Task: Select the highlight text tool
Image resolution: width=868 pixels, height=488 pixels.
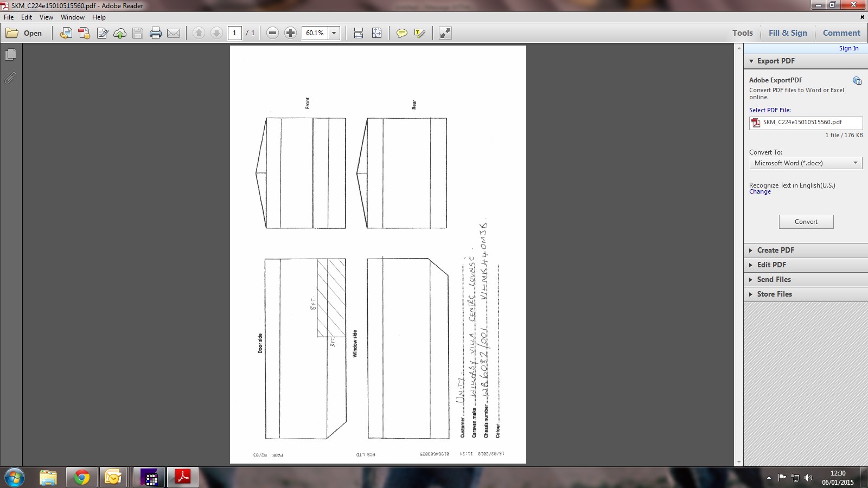Action: [x=419, y=33]
